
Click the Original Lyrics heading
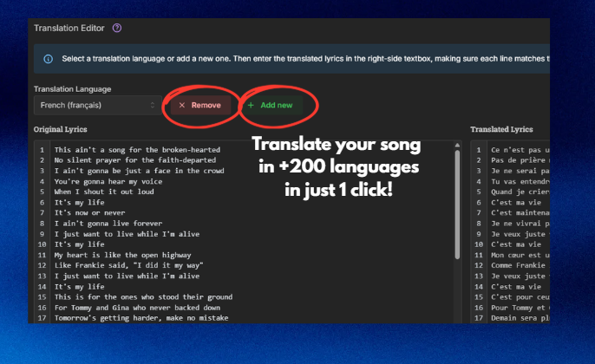tap(61, 129)
